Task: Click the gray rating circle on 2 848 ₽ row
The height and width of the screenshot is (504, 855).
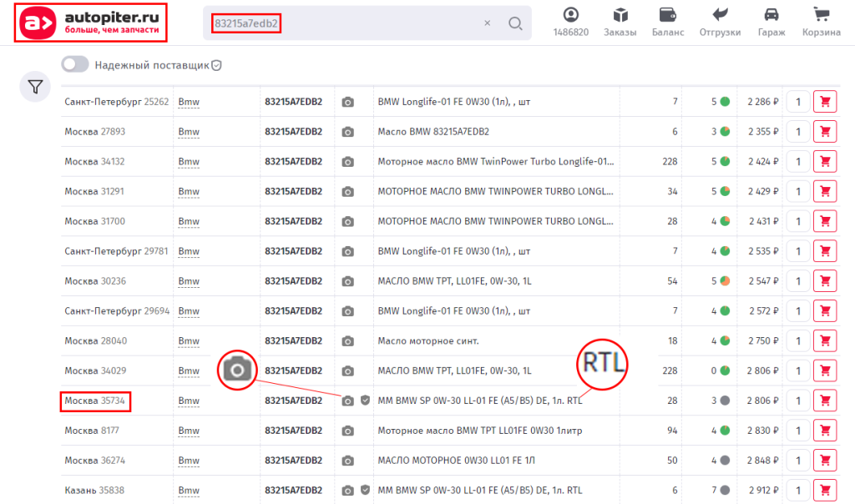Action: click(x=726, y=461)
